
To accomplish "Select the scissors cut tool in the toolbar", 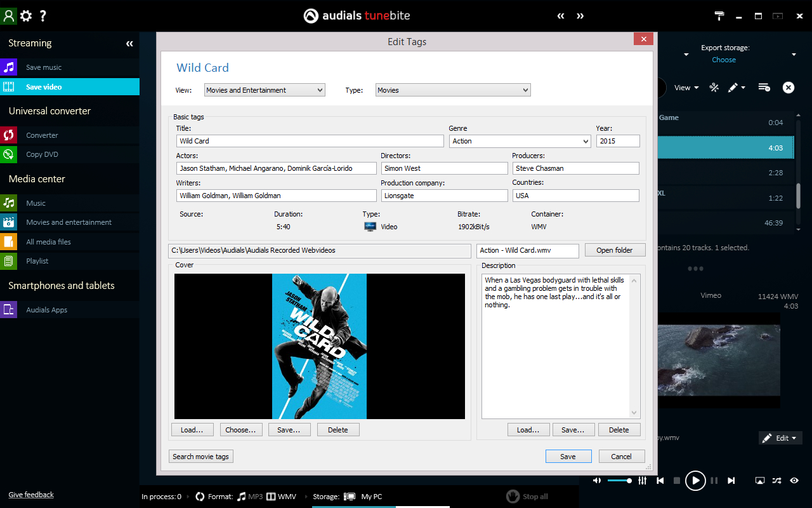I will click(x=714, y=88).
